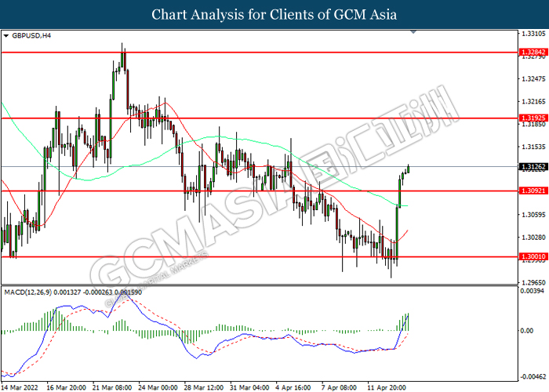549x392 pixels.
Task: Open the GBPUSD,H4 symbol dropdown arrow
Action: tap(6, 36)
